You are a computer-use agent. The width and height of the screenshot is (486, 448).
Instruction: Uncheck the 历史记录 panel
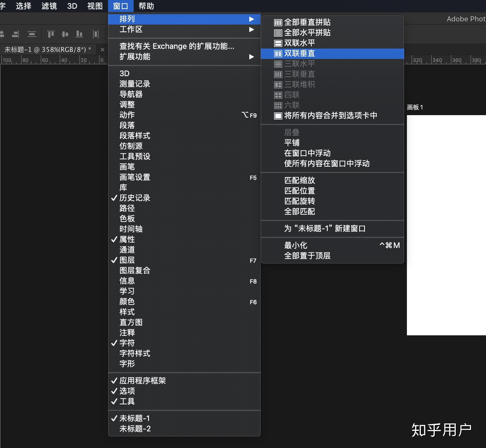pyautogui.click(x=184, y=198)
